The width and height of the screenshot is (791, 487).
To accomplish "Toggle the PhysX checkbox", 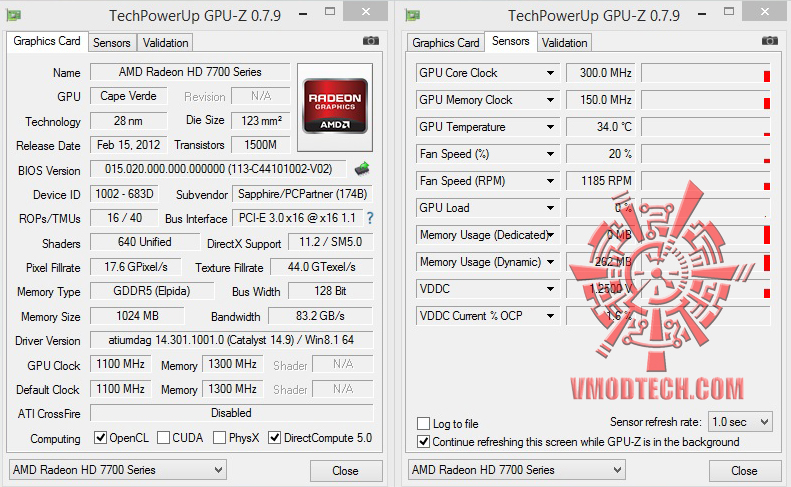I will coord(219,438).
